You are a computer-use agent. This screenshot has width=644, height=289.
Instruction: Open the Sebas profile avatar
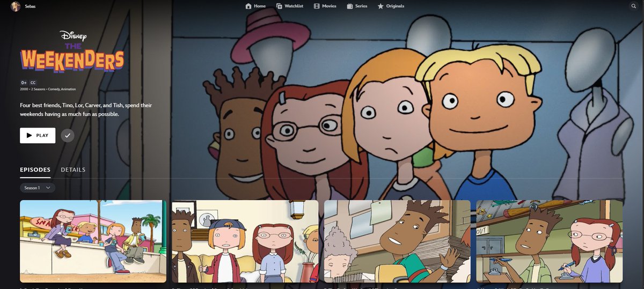click(x=15, y=6)
